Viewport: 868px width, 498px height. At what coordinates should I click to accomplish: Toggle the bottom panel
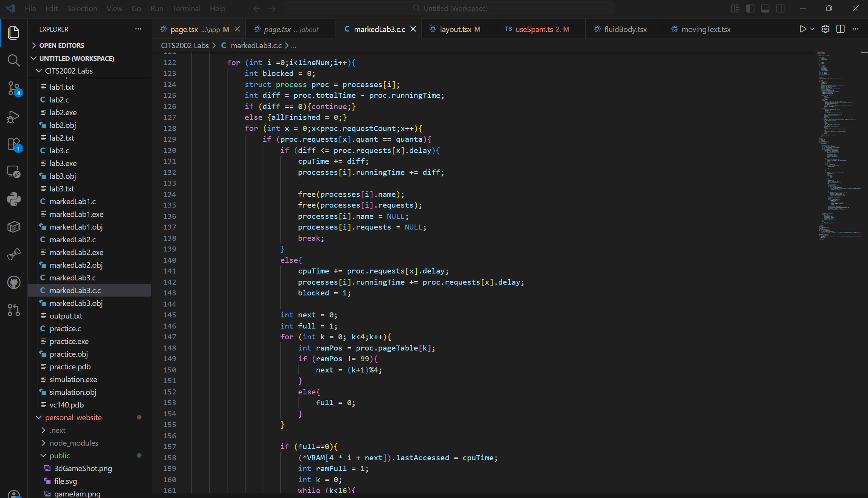click(765, 8)
